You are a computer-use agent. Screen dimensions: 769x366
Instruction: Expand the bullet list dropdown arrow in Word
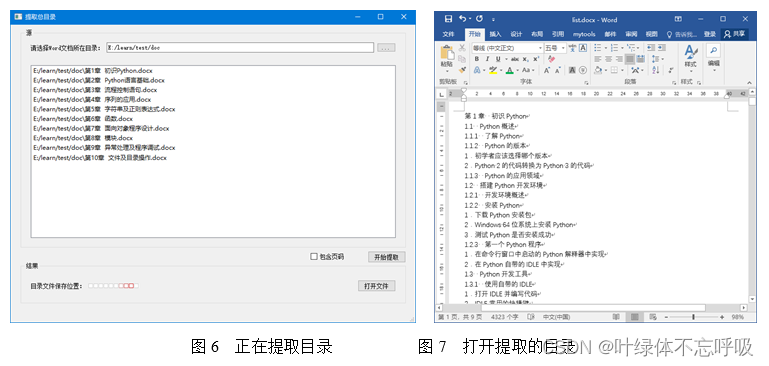pos(606,48)
